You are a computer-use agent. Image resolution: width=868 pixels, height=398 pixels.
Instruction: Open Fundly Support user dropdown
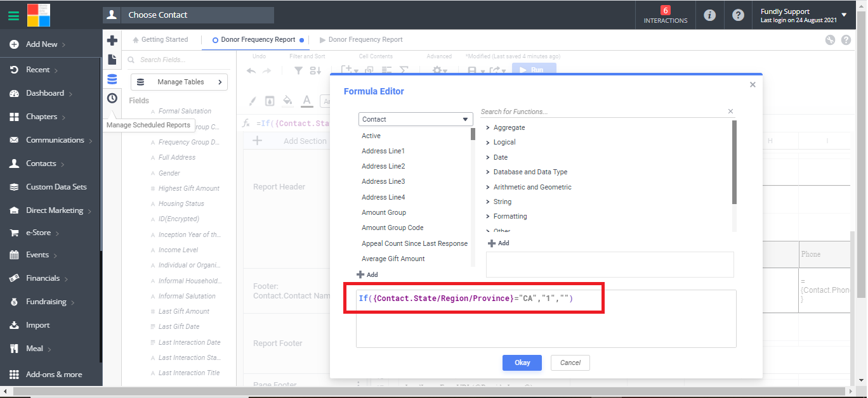point(804,15)
